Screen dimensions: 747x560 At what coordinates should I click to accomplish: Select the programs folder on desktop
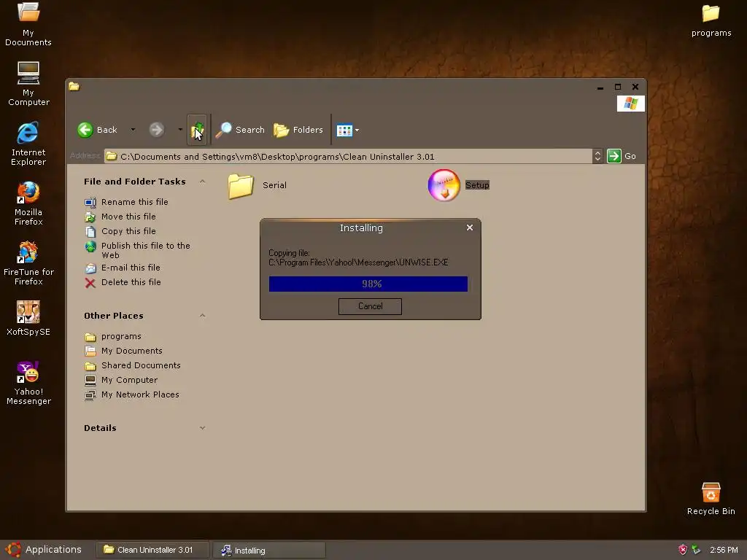pos(711,20)
